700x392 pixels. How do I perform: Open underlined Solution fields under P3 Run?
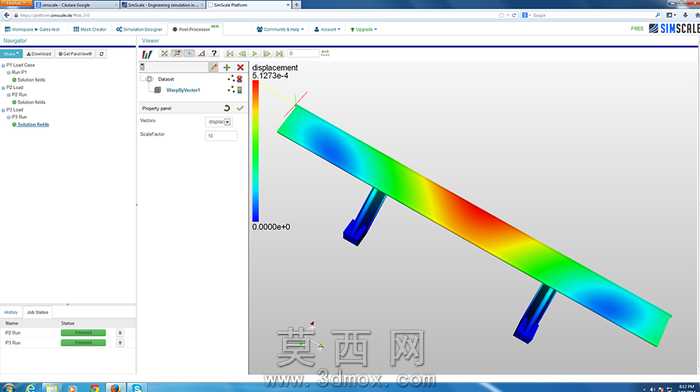[33, 125]
